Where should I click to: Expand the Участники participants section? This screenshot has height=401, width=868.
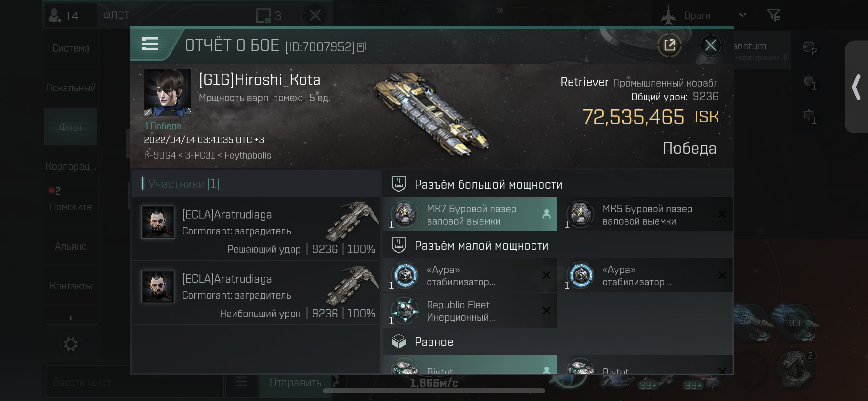pyautogui.click(x=184, y=184)
